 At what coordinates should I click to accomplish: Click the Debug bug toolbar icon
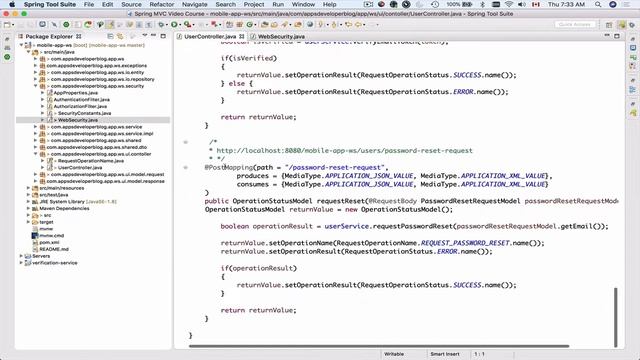(x=161, y=25)
